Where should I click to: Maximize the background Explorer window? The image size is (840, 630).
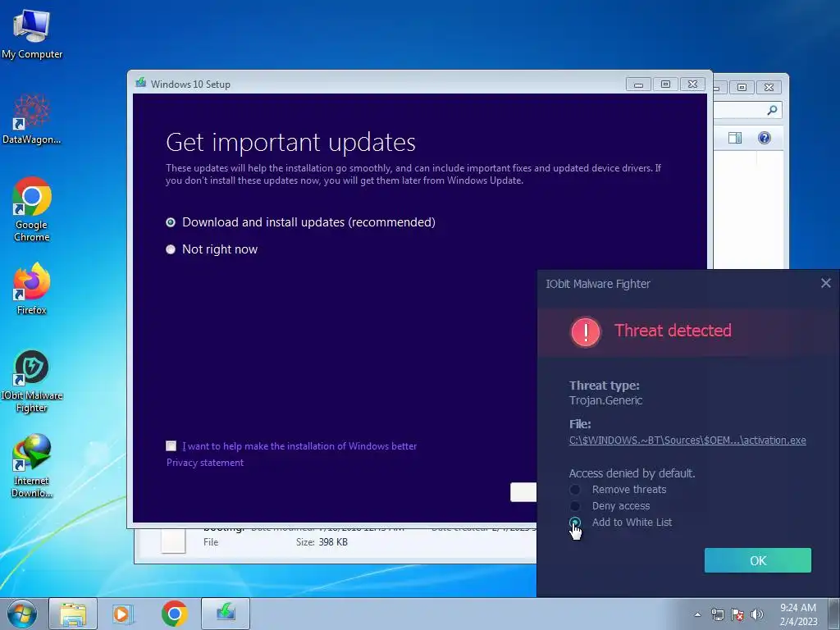[742, 87]
